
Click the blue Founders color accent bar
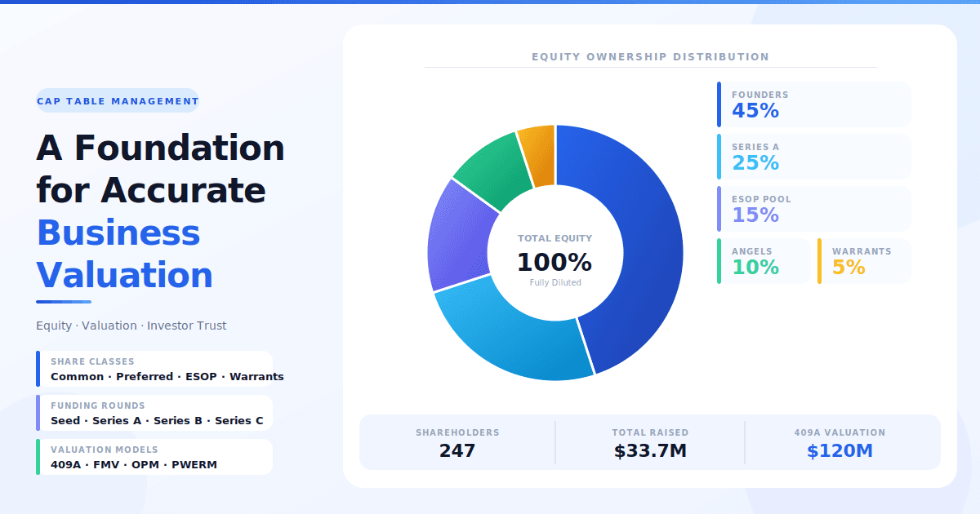tap(719, 104)
